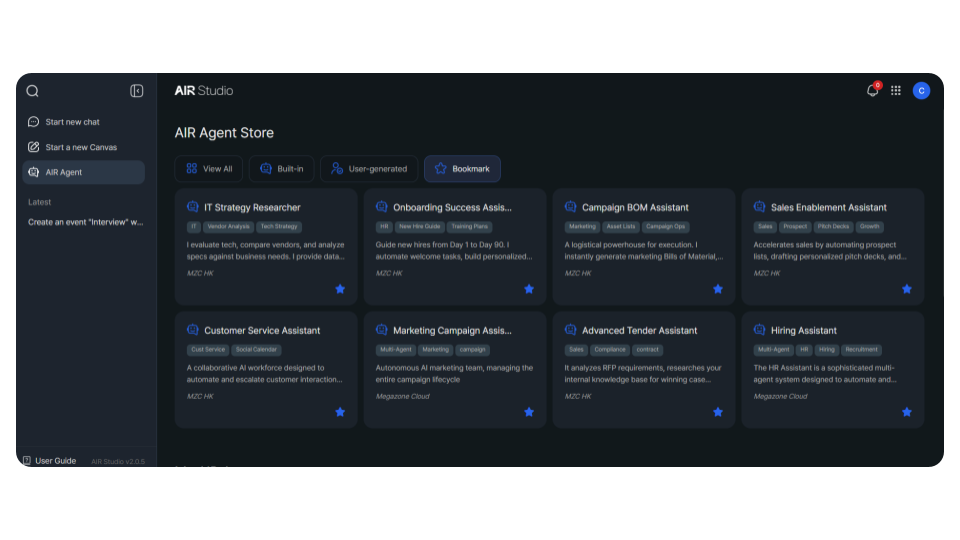The image size is (960, 540).
Task: Open the user profile avatar
Action: 921,91
